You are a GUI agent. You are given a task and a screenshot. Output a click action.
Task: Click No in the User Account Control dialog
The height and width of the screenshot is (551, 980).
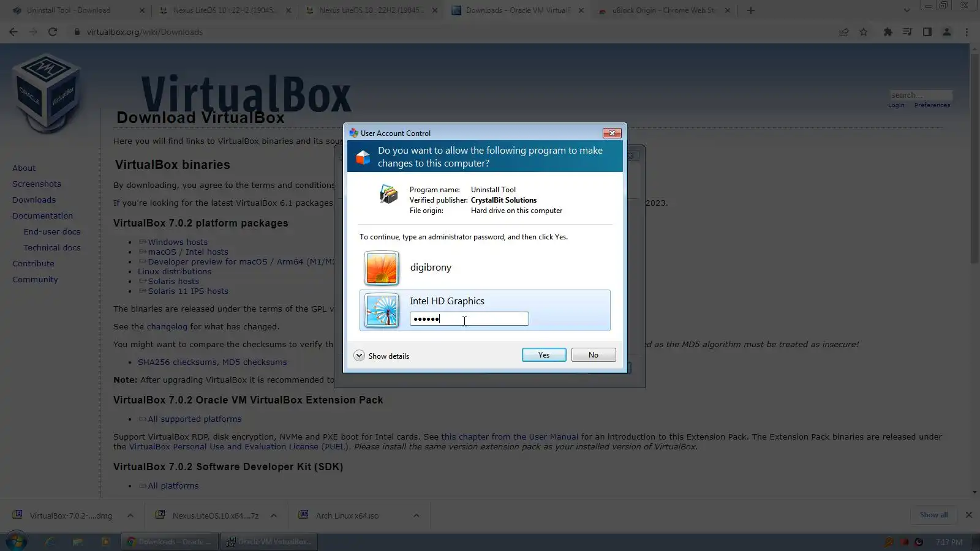(x=594, y=355)
